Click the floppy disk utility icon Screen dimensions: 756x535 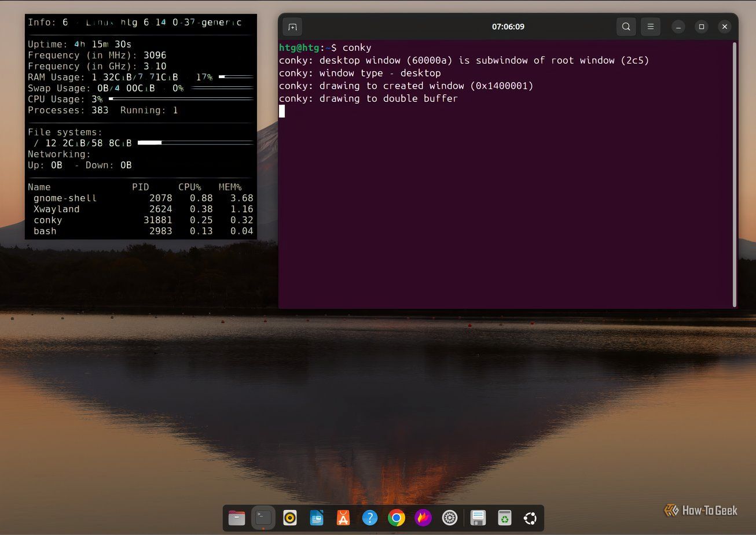(x=478, y=518)
